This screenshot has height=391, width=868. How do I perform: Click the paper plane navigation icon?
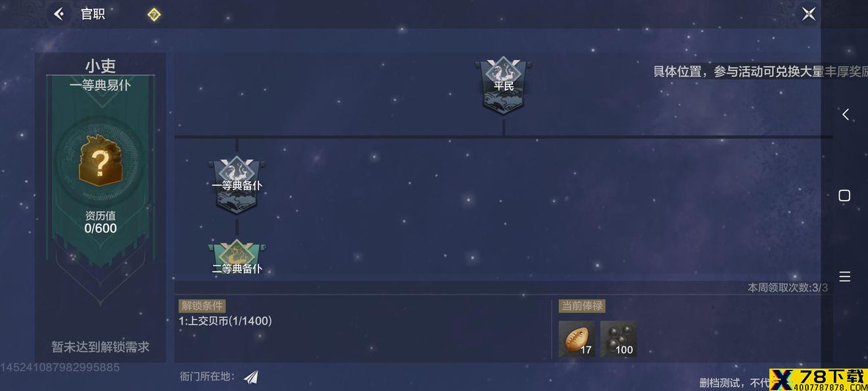[x=251, y=377]
